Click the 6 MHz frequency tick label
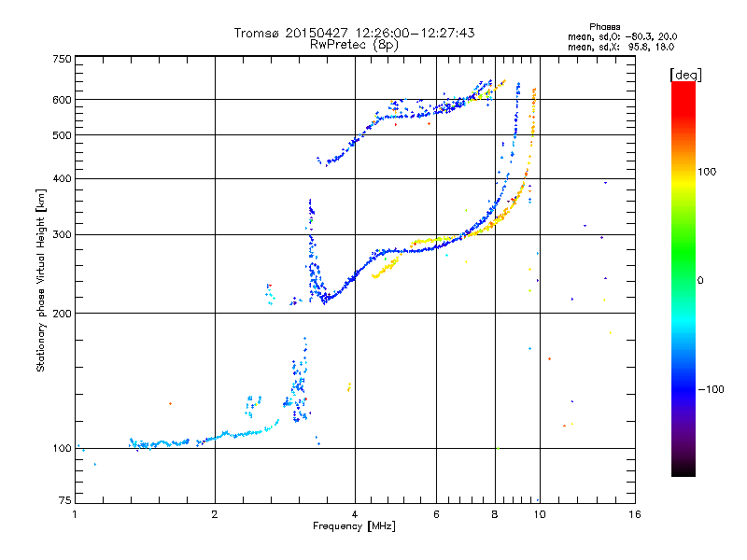Image resolution: width=747 pixels, height=560 pixels. (436, 514)
